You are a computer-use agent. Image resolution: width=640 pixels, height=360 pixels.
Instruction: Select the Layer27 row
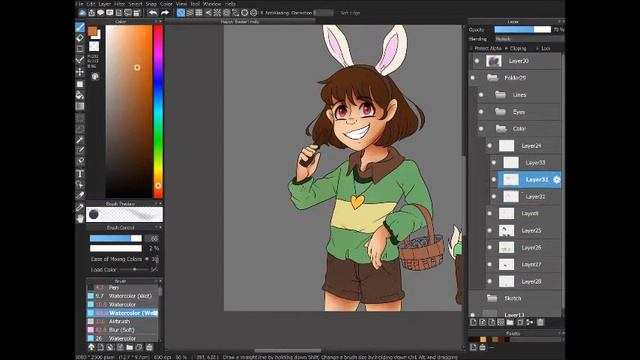(x=524, y=264)
